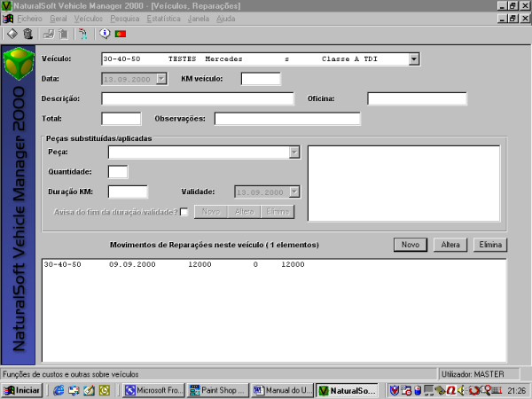Click the diskette save icon in the toolbar

tap(12, 34)
